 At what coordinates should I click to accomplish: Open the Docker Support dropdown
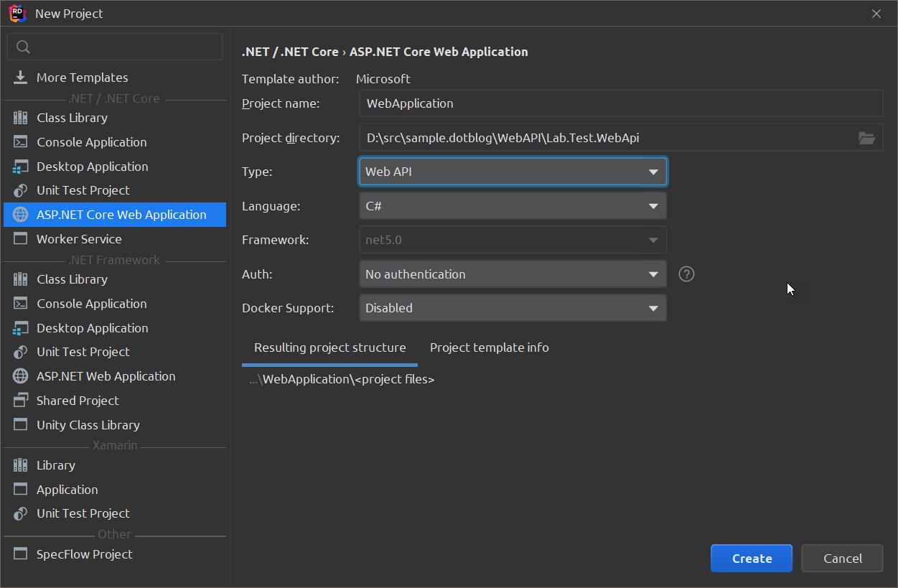[513, 307]
